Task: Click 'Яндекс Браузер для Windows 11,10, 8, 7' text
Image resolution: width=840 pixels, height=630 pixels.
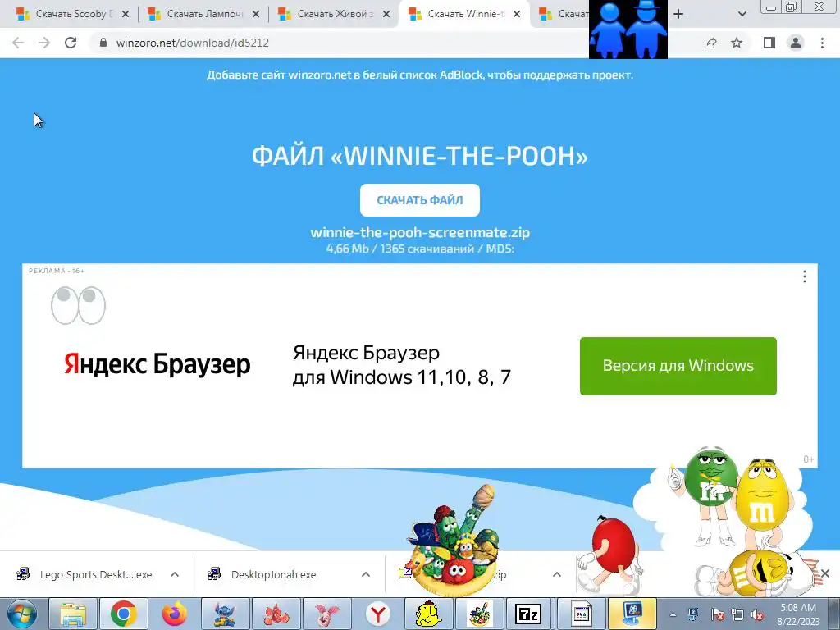Action: click(x=402, y=365)
